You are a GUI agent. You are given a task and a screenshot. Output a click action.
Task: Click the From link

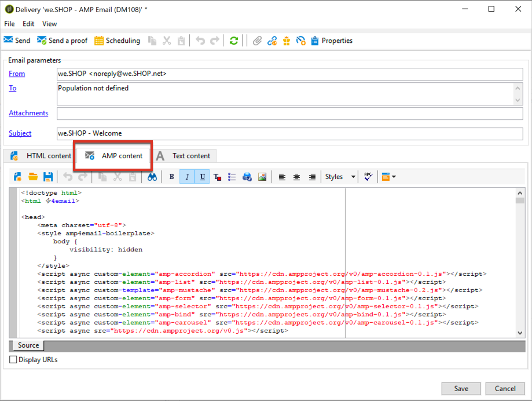point(17,74)
